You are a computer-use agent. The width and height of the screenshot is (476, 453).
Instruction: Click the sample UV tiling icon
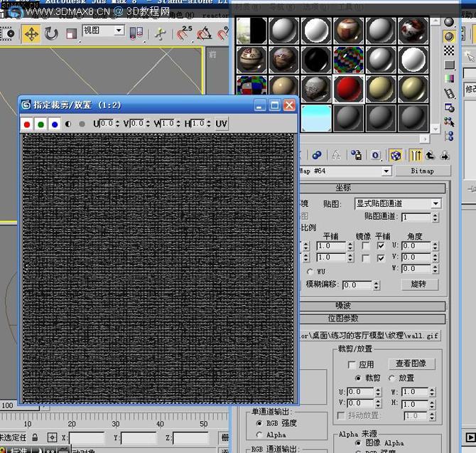coord(449,65)
